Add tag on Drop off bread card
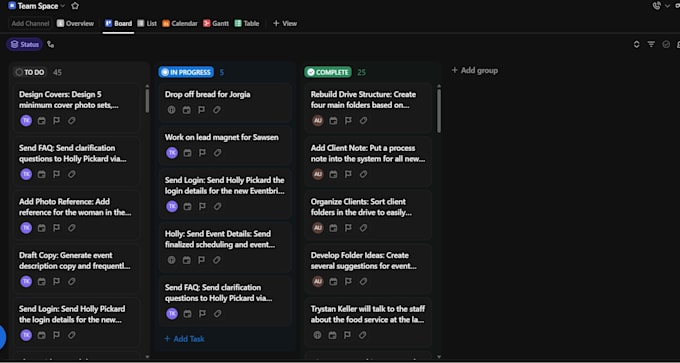The height and width of the screenshot is (363, 680). coord(217,110)
